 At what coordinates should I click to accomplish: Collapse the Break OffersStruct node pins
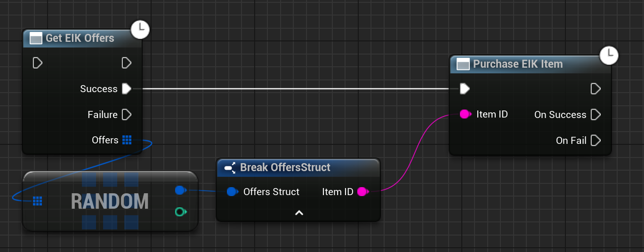298,213
